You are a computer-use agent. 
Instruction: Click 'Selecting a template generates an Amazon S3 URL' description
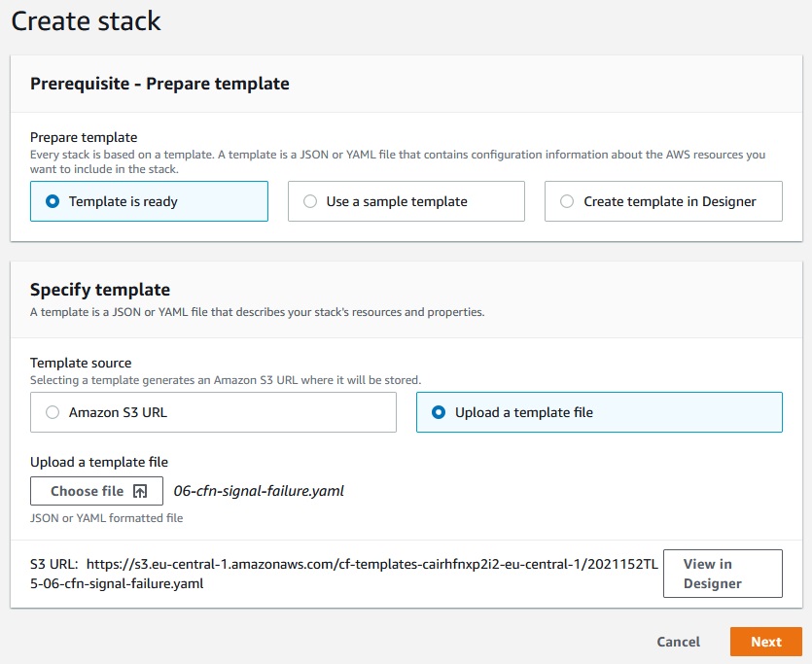click(226, 380)
